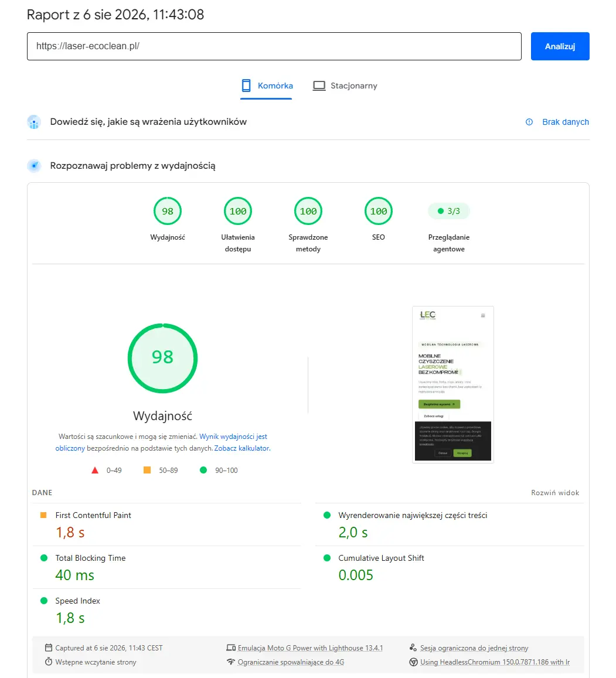Image resolution: width=616 pixels, height=678 pixels.
Task: Click the green circle 90–100 legend icon
Action: click(203, 470)
